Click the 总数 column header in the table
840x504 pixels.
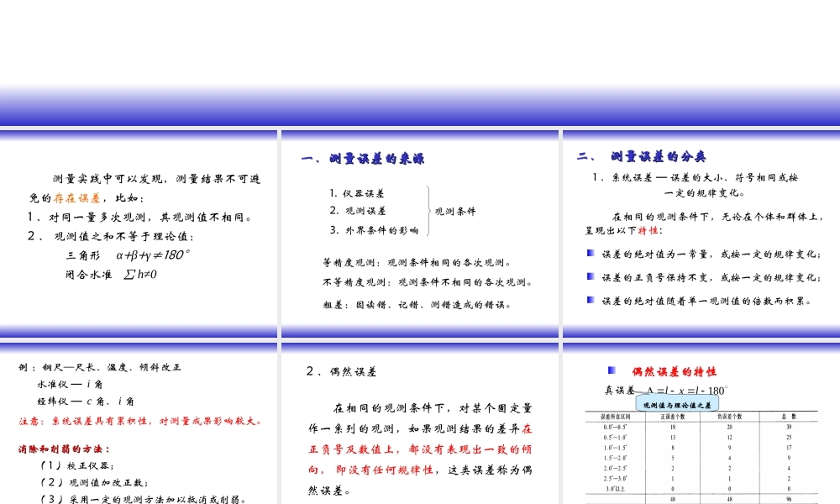790,416
